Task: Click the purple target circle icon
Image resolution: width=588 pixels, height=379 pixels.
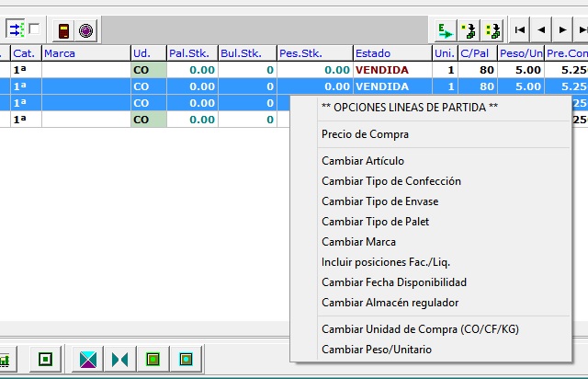Action: coord(85,30)
